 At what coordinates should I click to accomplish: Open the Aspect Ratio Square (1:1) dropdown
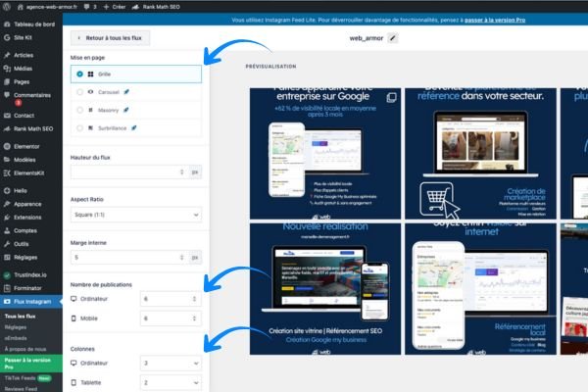(x=136, y=215)
